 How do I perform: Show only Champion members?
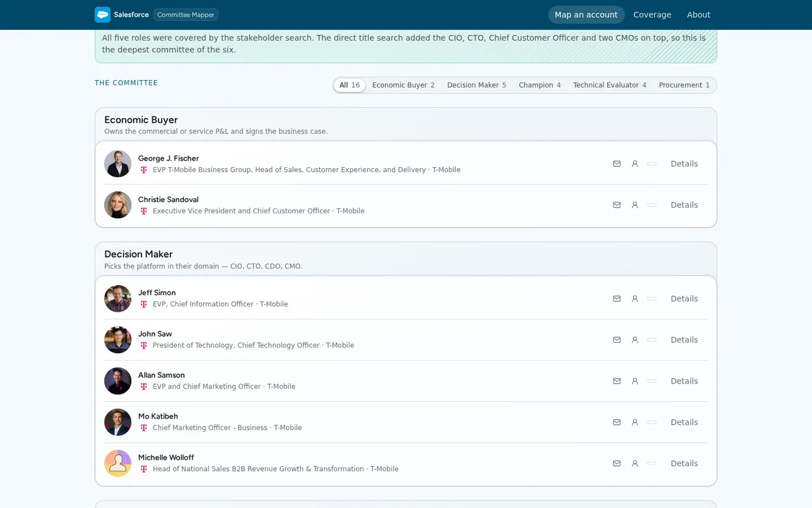540,85
